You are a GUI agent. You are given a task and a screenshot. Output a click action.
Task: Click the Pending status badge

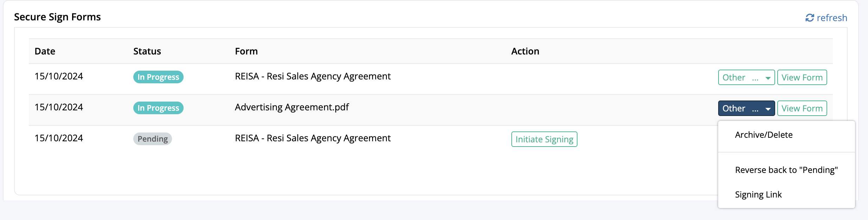click(x=153, y=139)
